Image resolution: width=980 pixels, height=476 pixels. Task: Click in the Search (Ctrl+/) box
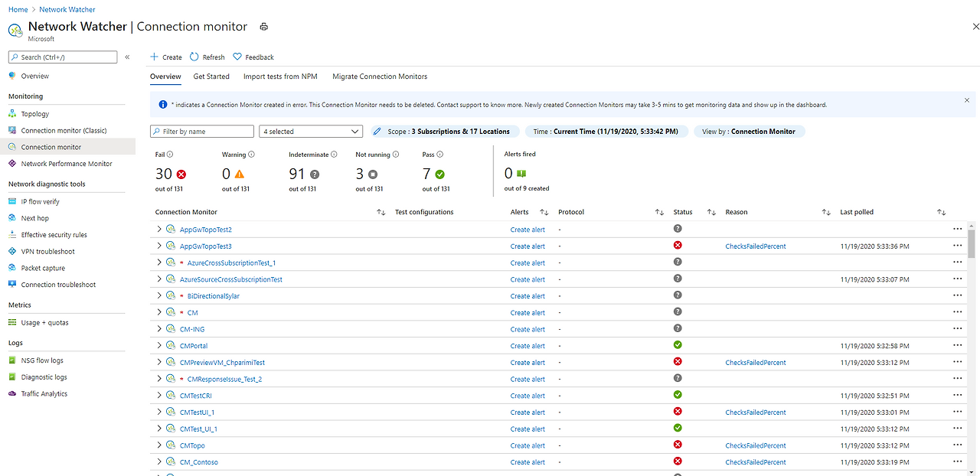63,57
